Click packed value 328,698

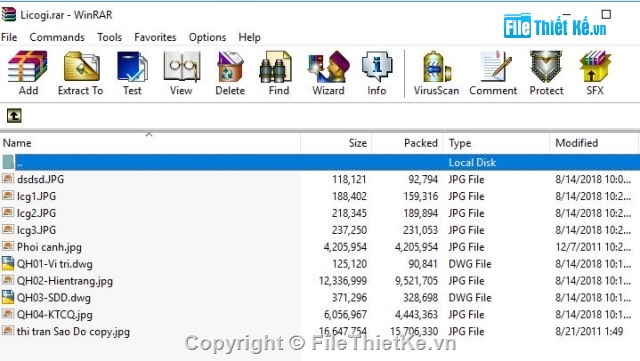point(420,298)
